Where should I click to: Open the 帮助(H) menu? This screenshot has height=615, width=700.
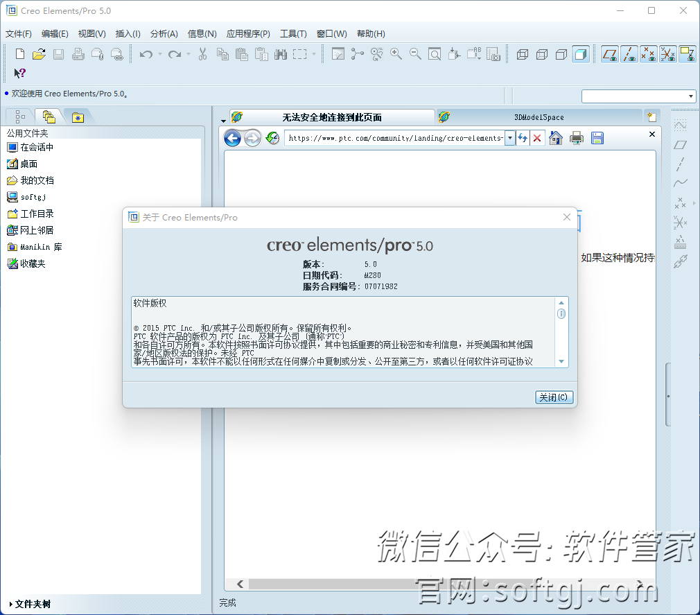coord(371,34)
